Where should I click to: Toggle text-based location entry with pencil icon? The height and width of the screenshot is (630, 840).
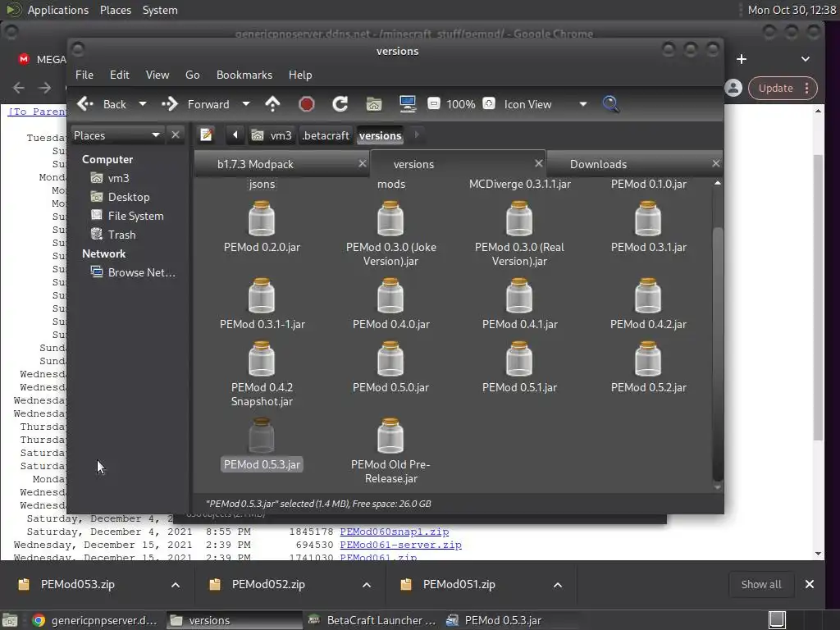click(x=206, y=135)
